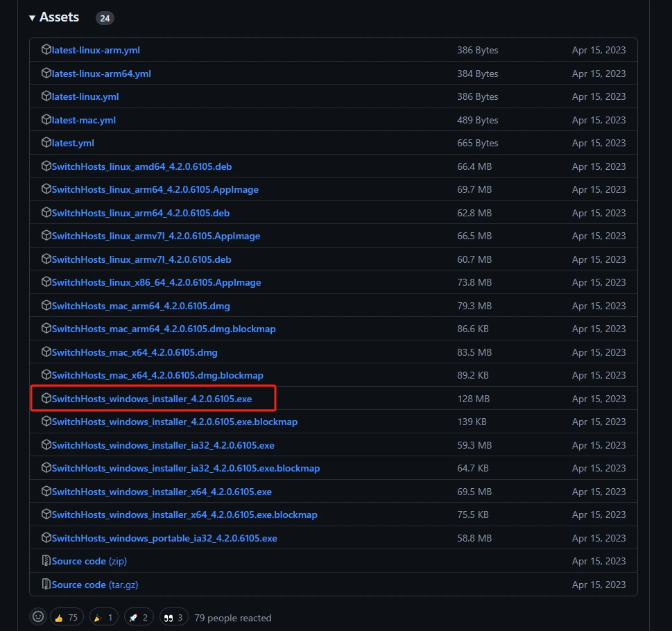Click package icon beside windows_portable_ia32 exe
672x631 pixels.
tap(46, 537)
